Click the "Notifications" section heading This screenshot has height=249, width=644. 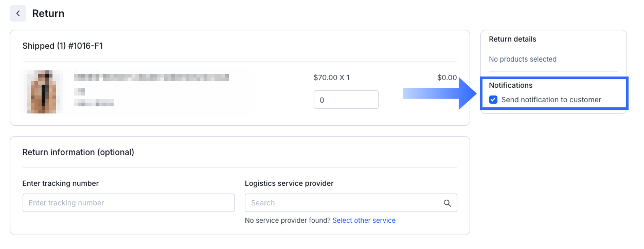pos(510,85)
